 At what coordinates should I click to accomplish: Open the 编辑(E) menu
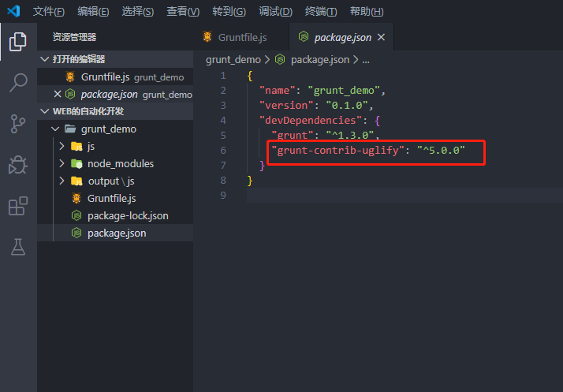(x=93, y=12)
